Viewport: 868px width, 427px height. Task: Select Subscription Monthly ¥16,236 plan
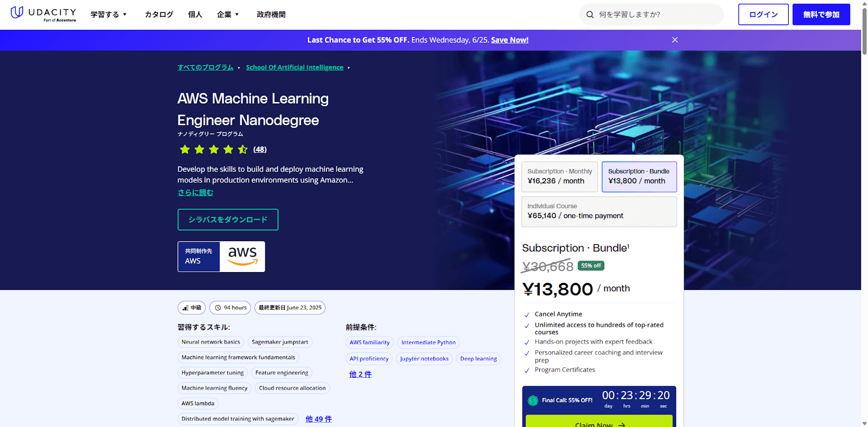point(560,177)
